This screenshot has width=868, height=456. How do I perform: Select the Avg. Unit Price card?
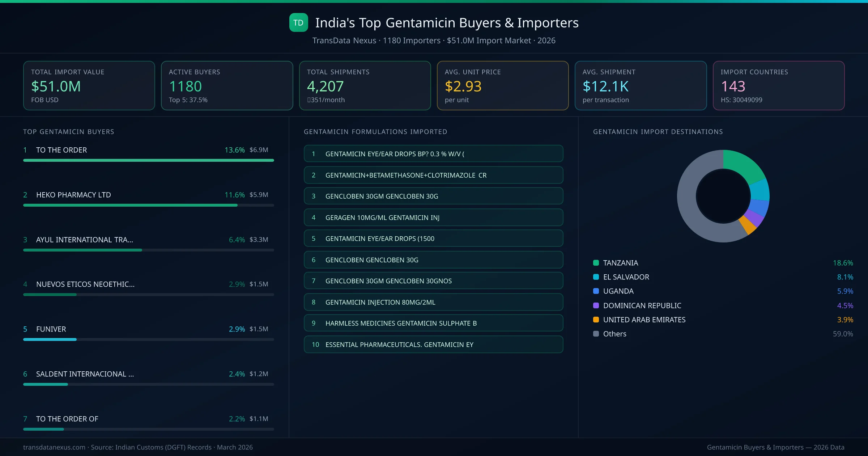503,85
